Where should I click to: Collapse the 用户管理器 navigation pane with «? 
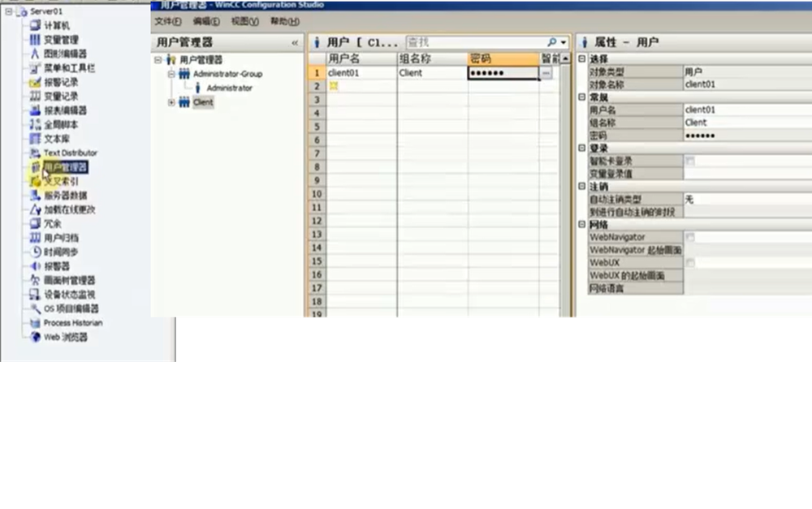[x=295, y=42]
